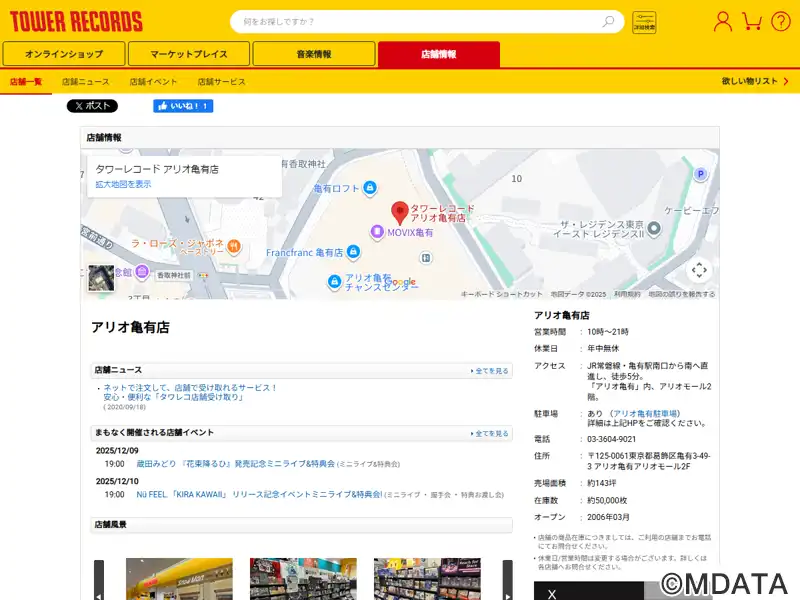Switch map to satellite thumbnail
This screenshot has width=800, height=600.
(x=101, y=278)
